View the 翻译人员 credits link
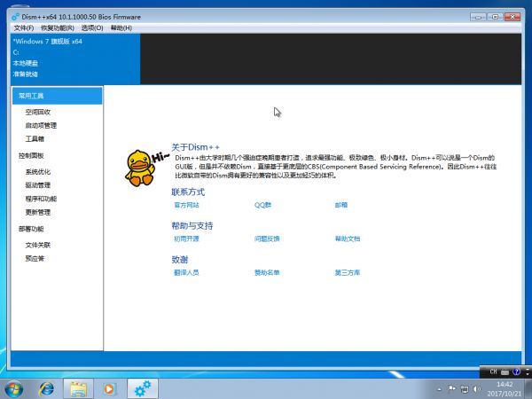The height and width of the screenshot is (399, 532). (186, 272)
